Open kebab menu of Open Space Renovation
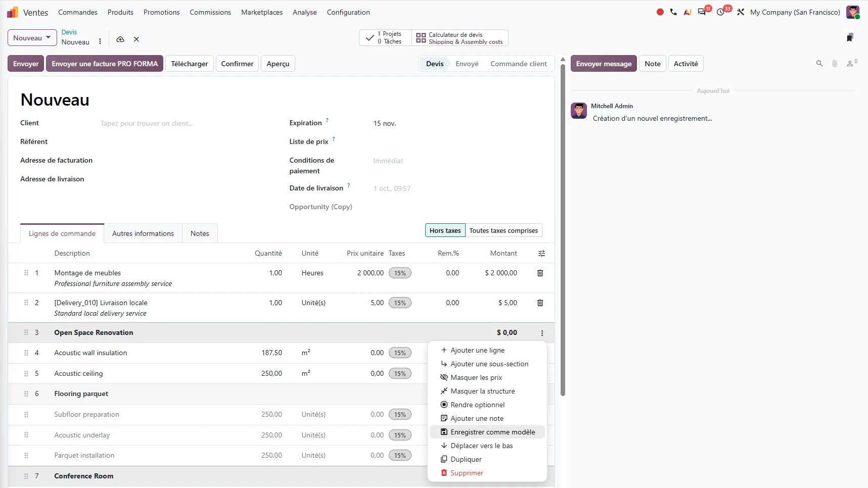The height and width of the screenshot is (488, 868). (x=542, y=333)
